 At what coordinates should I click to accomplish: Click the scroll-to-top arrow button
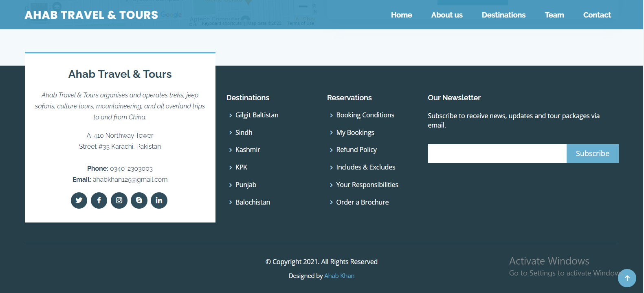coord(627,278)
